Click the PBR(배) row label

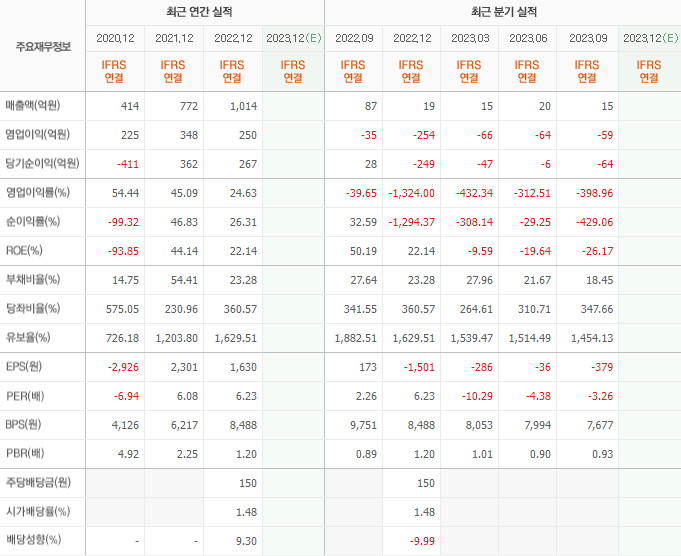coord(25,453)
